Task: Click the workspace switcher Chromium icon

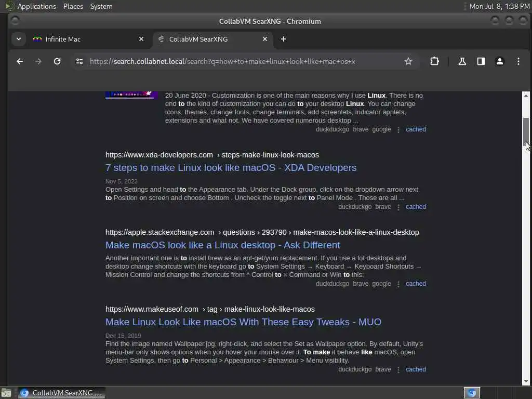Action: point(472,393)
